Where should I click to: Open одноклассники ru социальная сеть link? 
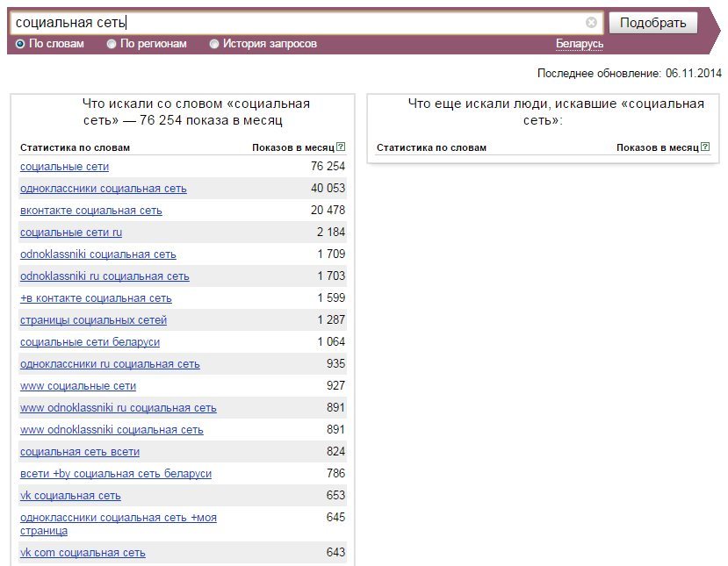[x=110, y=364]
